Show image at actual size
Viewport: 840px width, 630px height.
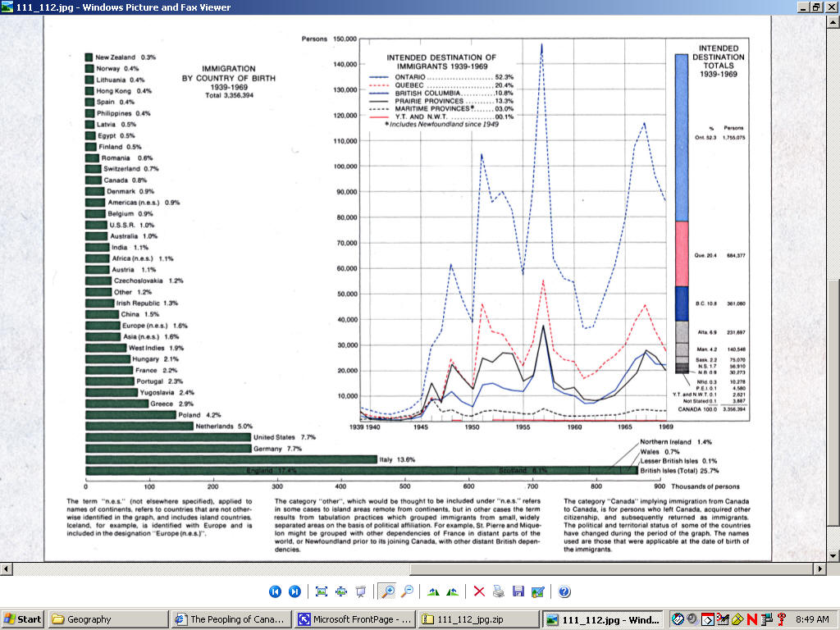340,591
